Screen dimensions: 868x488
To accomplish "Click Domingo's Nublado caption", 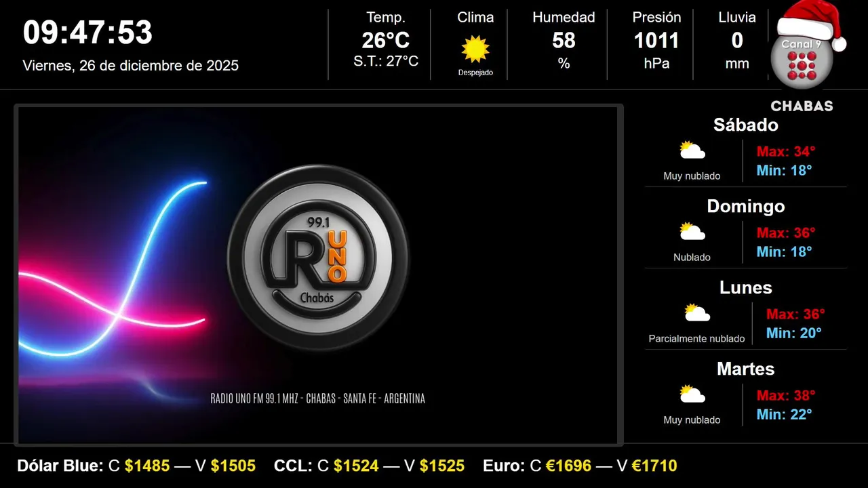I will tap(692, 258).
